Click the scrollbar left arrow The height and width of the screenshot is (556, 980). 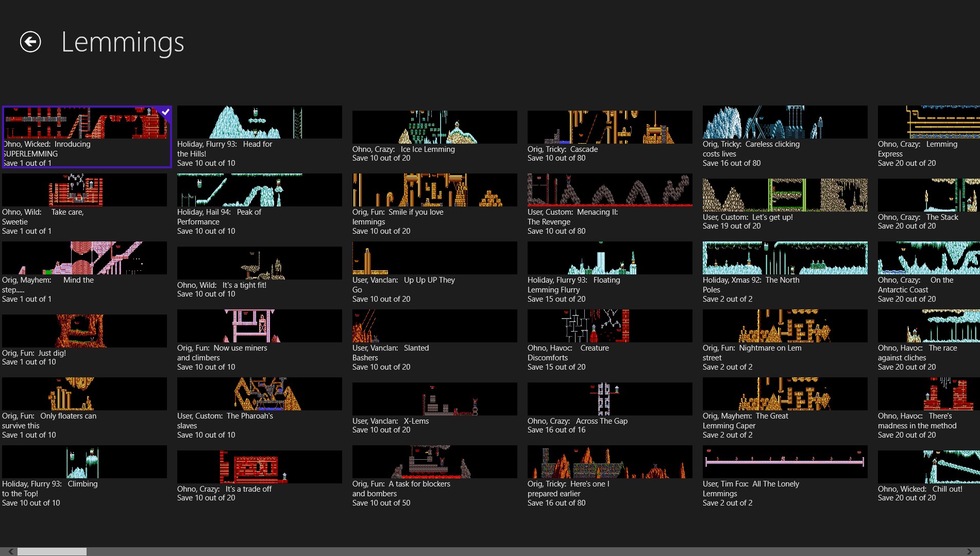click(x=10, y=551)
